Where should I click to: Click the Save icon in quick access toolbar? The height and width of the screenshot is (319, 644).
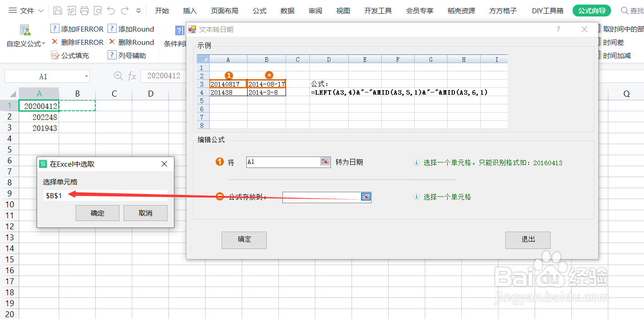point(58,11)
